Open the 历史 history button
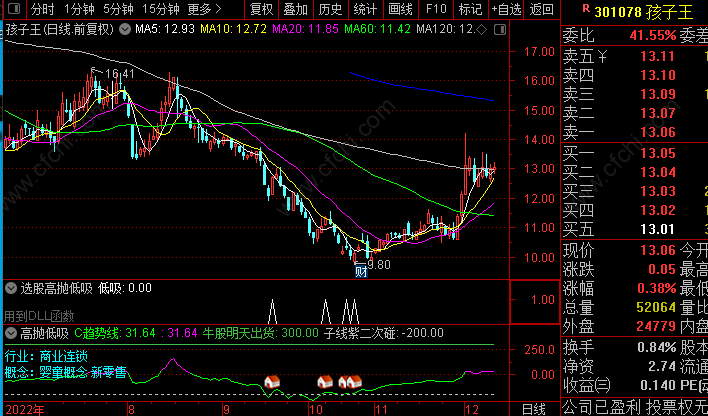 click(331, 9)
